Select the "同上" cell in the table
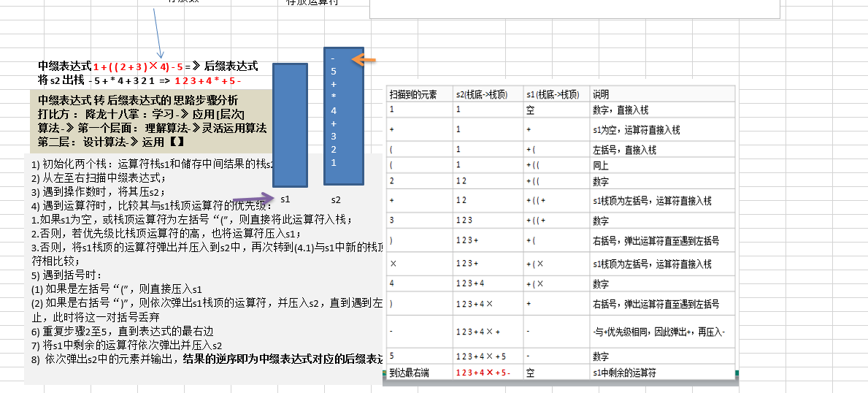 point(602,165)
